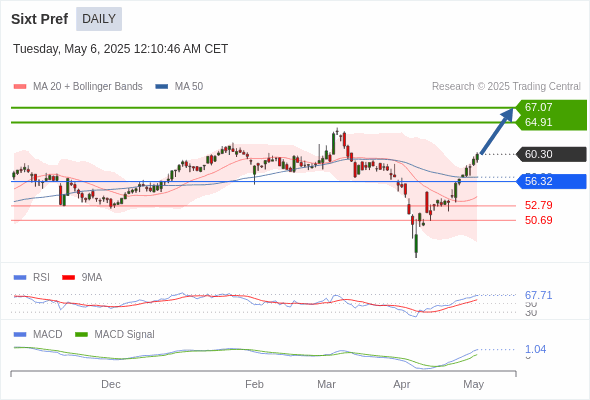Click the Dec label on time axis
Image resolution: width=590 pixels, height=400 pixels.
[x=111, y=384]
